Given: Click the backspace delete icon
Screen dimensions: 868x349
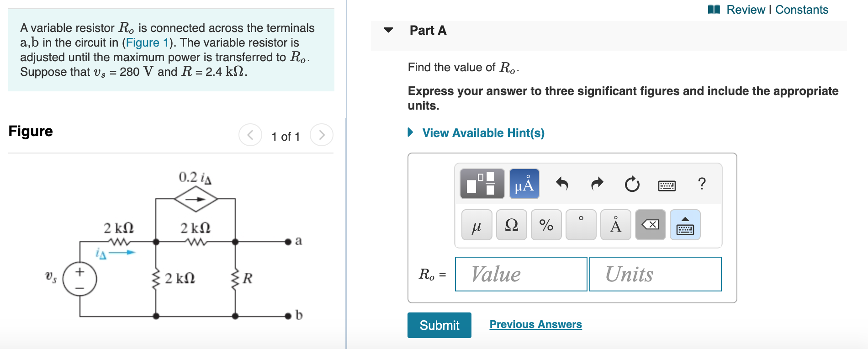Looking at the screenshot, I should (x=650, y=225).
